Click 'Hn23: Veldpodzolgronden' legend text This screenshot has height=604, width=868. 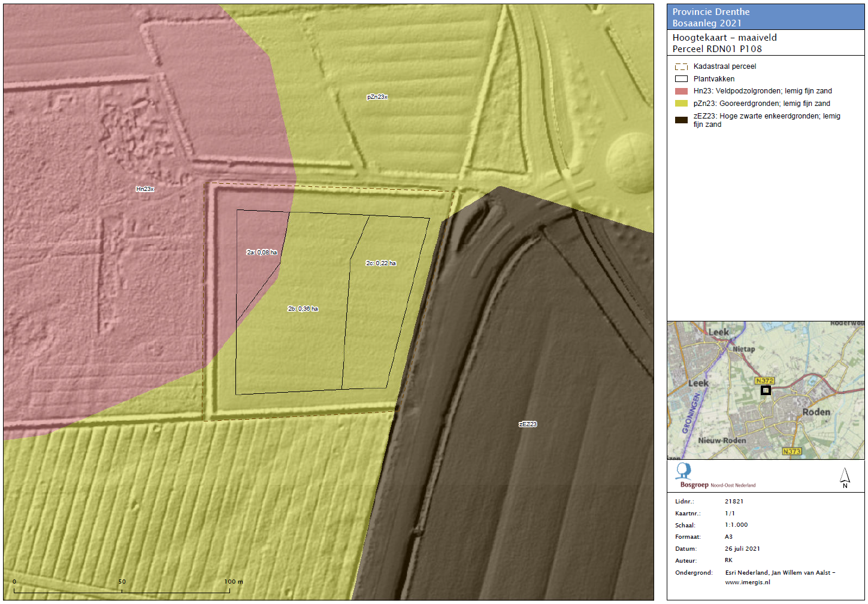pyautogui.click(x=763, y=91)
